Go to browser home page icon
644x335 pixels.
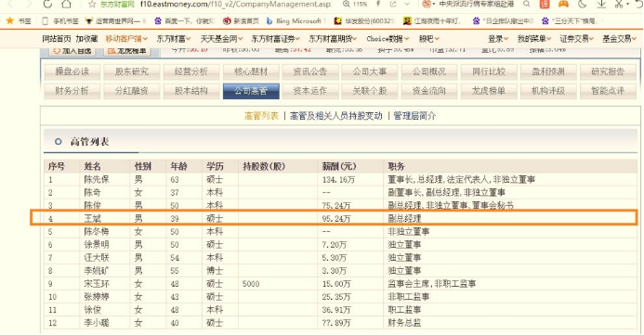66,4
